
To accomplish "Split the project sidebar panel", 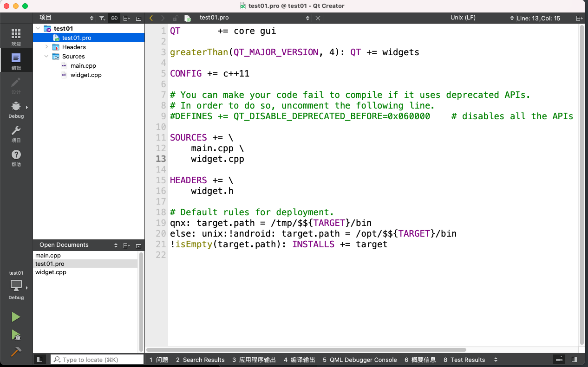I will pos(126,18).
